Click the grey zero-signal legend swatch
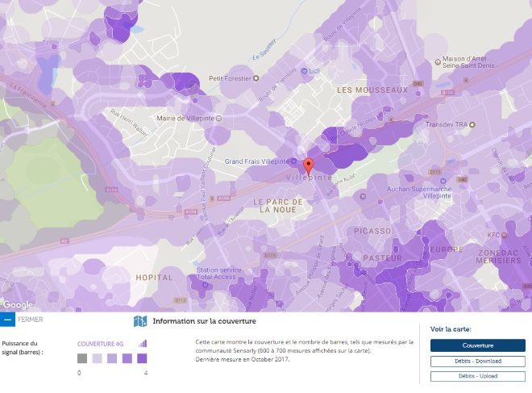The height and width of the screenshot is (393, 532). tap(82, 358)
